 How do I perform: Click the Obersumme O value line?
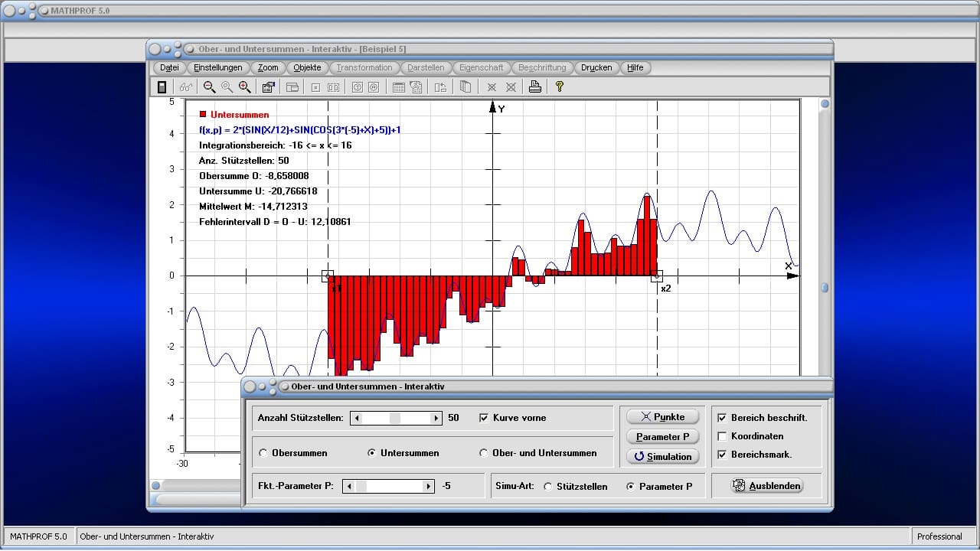click(x=253, y=176)
